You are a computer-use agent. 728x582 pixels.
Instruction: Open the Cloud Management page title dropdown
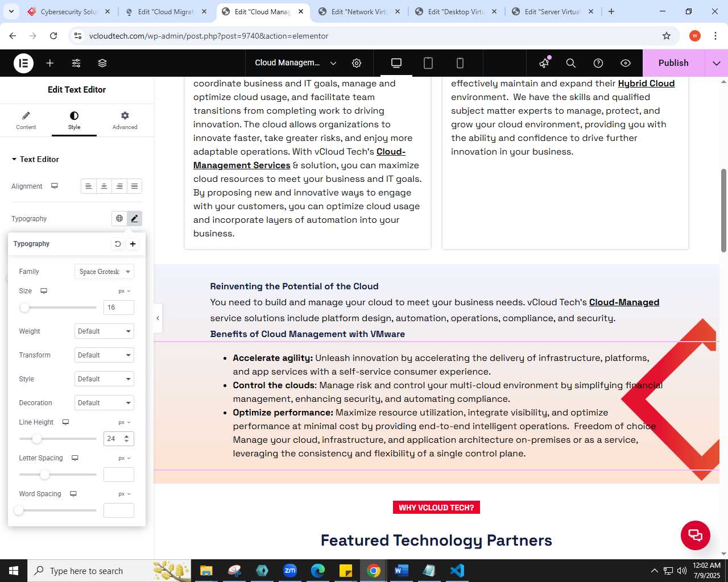click(296, 63)
